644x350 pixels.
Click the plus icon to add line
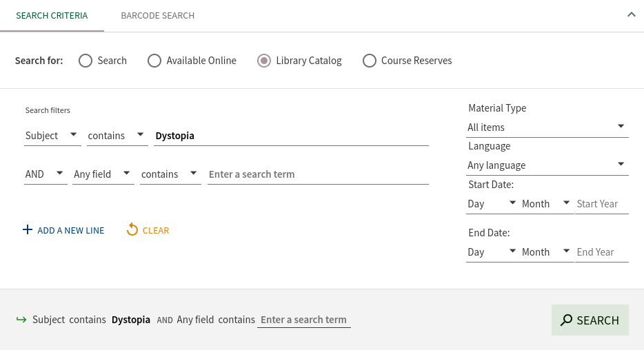point(28,230)
